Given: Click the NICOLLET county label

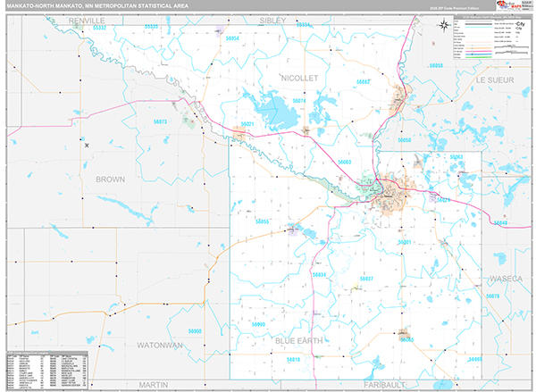Looking at the screenshot, I should click(298, 79).
